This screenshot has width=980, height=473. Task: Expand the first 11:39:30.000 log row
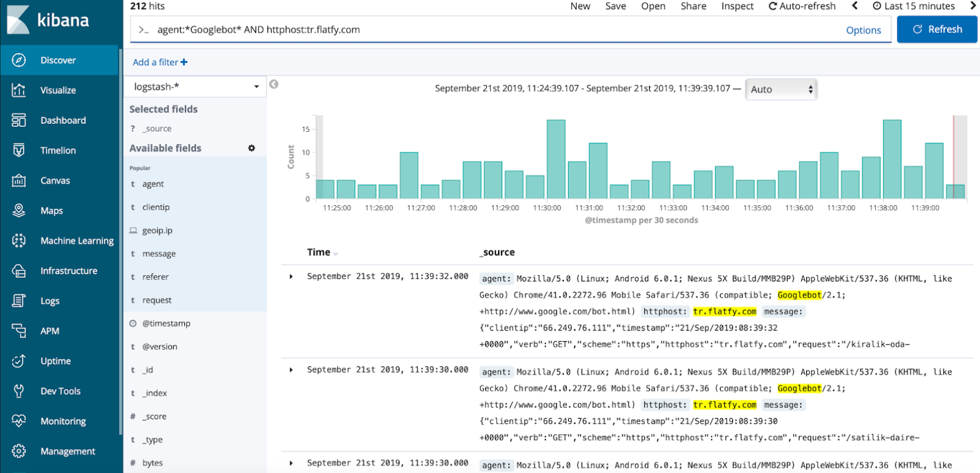click(x=291, y=370)
